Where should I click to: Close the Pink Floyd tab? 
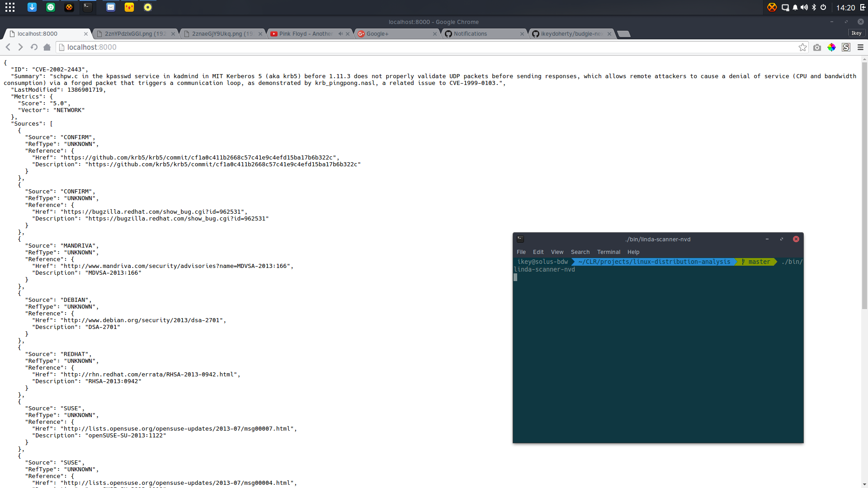348,34
